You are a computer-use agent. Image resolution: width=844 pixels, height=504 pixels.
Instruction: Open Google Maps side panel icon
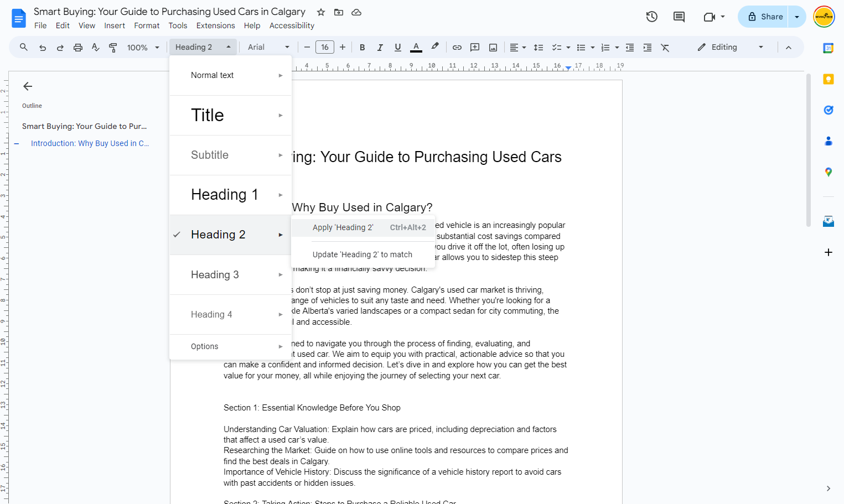[829, 172]
